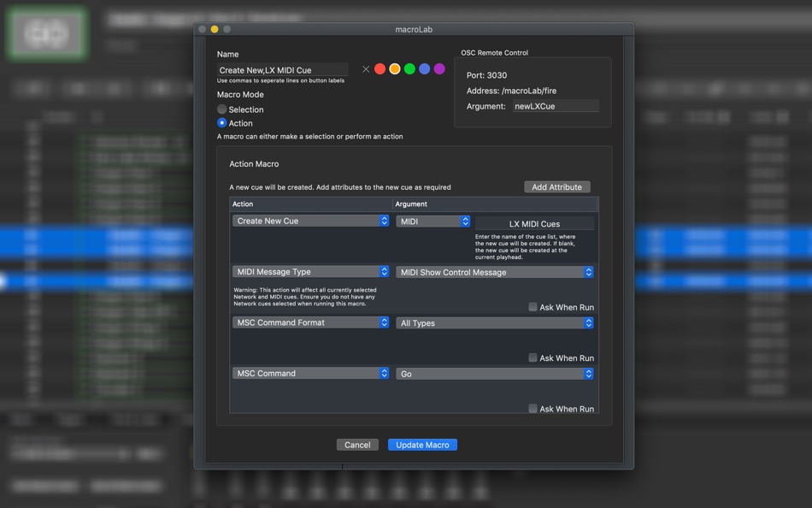Click the Cancel button

357,445
